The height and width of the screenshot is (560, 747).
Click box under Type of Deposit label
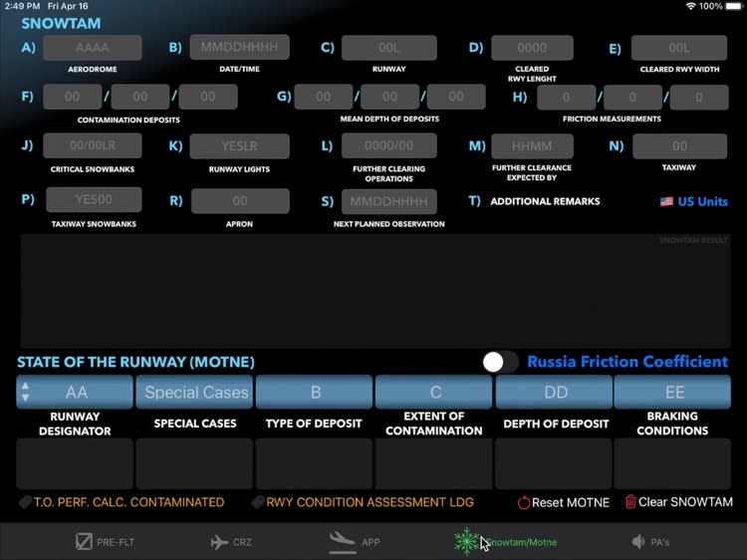tap(314, 463)
